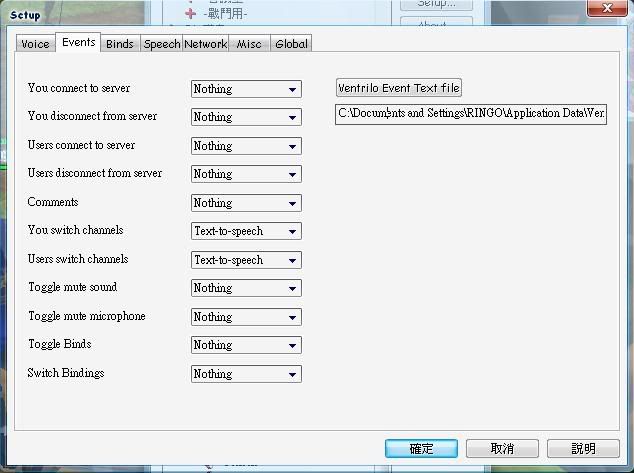Expand the 'You connect to server' dropdown
634x473 pixels.
click(246, 89)
